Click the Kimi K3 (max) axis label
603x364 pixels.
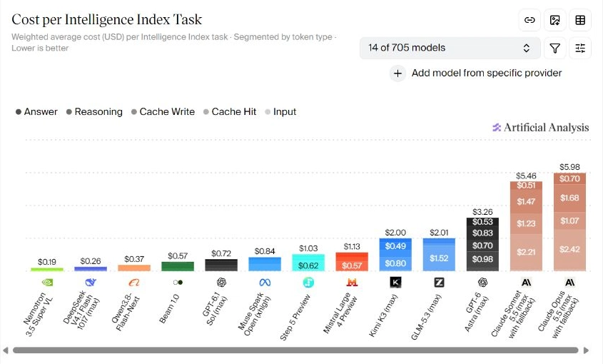pos(383,315)
